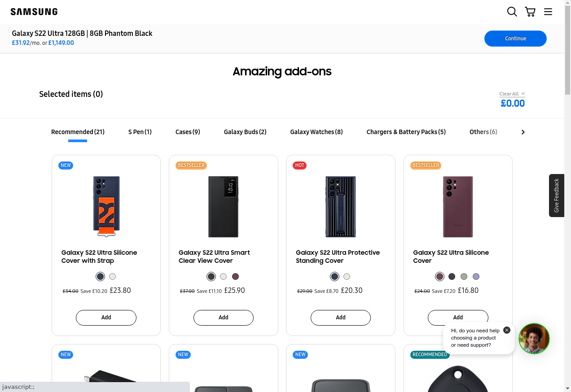Open Chargers & Battery Packs tab
The image size is (571, 392).
[406, 132]
